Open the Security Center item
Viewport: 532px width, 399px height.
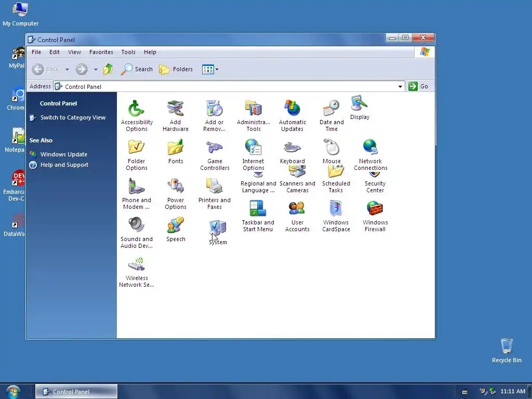point(375,183)
